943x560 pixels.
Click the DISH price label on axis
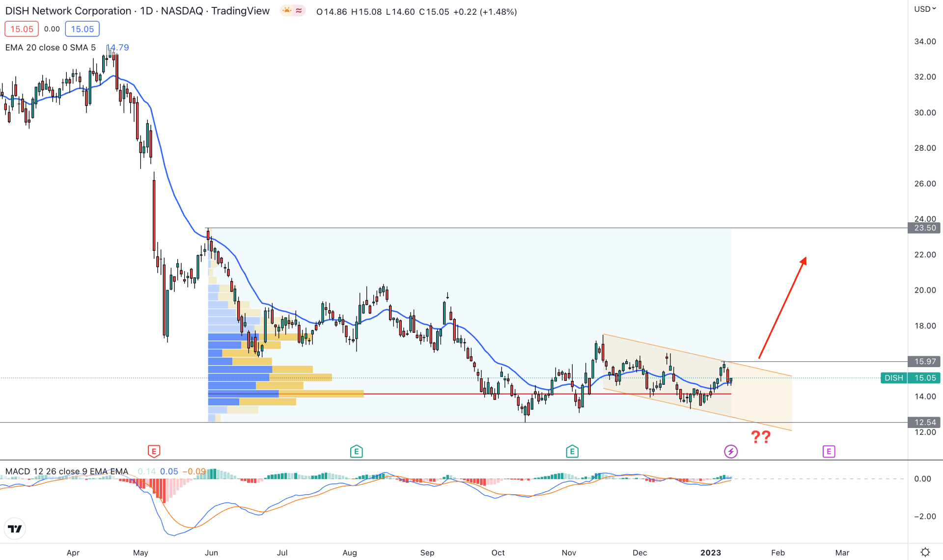click(894, 378)
